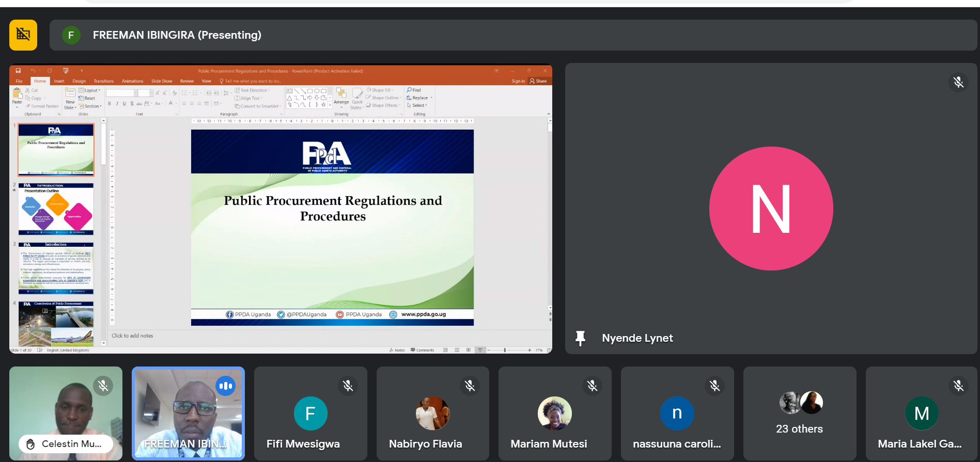Open the Text Direction dropdown

pos(253,90)
